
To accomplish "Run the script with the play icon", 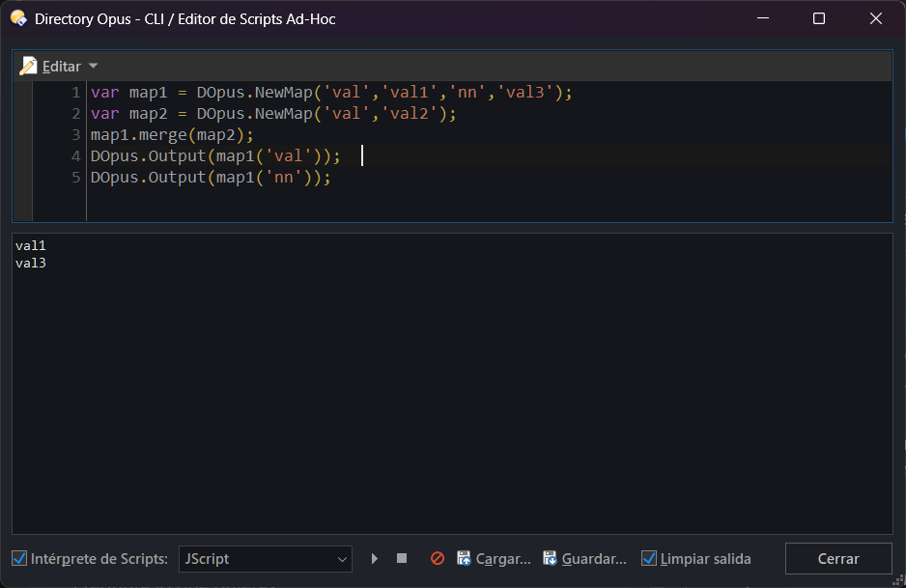I will 375,558.
